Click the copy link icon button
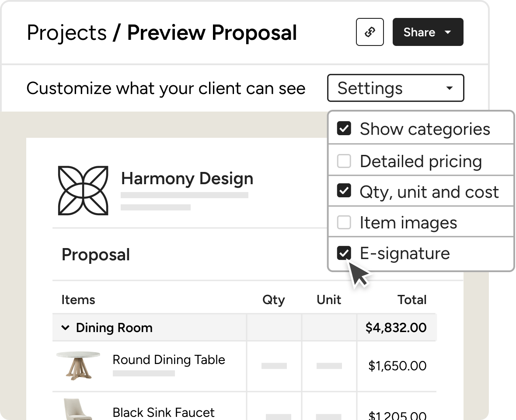Screen dimensions: 516x420 tap(370, 32)
